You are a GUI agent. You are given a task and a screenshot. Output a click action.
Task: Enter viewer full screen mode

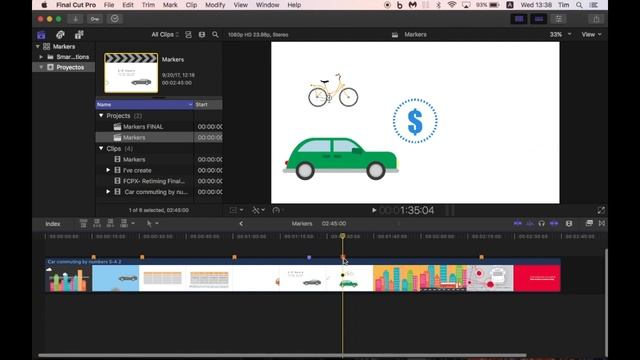[601, 210]
